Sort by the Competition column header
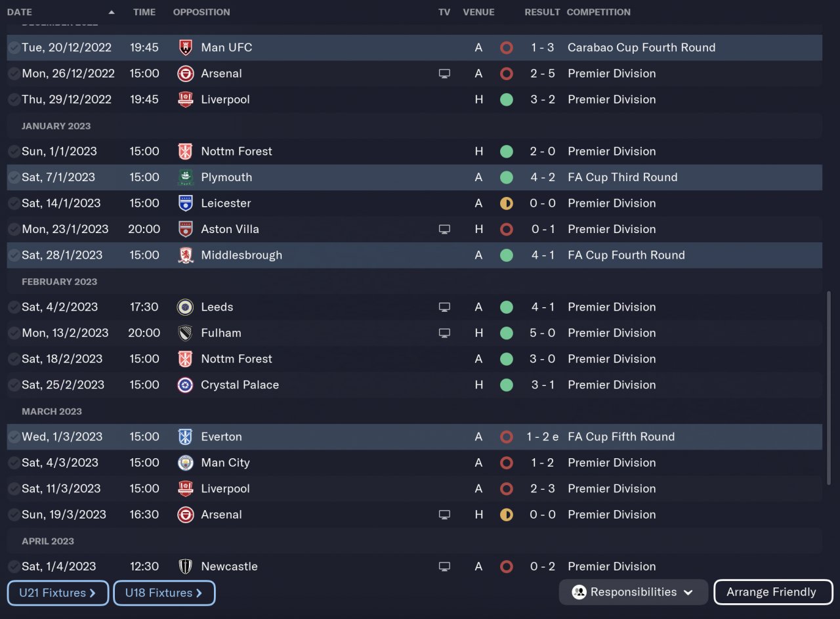Image resolution: width=840 pixels, height=619 pixels. coord(598,12)
